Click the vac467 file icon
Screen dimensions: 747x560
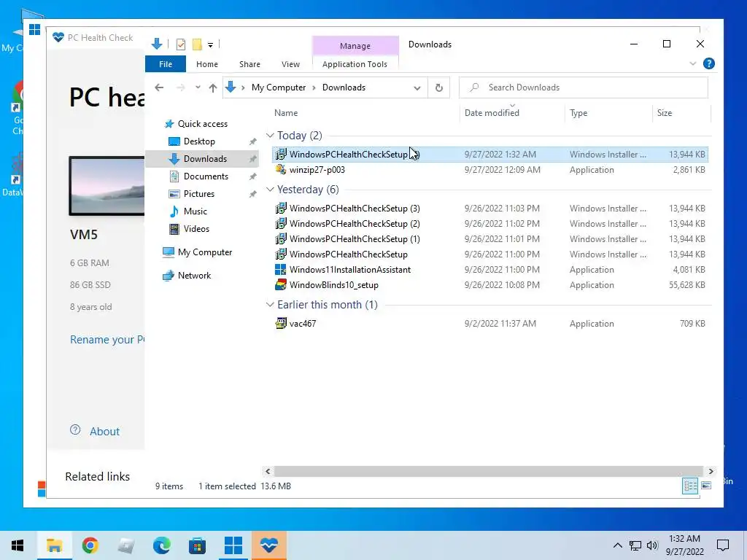tap(281, 323)
